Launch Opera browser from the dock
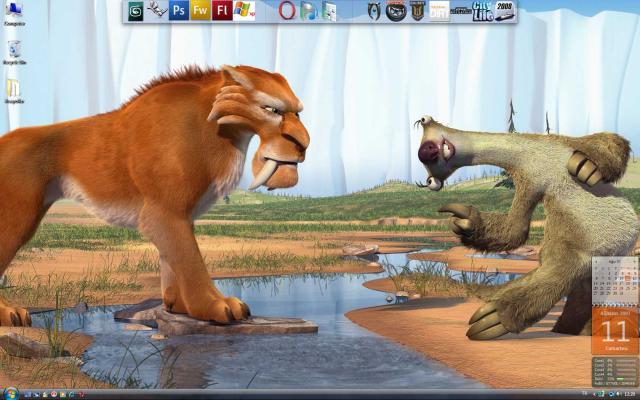The image size is (640, 400). click(287, 11)
